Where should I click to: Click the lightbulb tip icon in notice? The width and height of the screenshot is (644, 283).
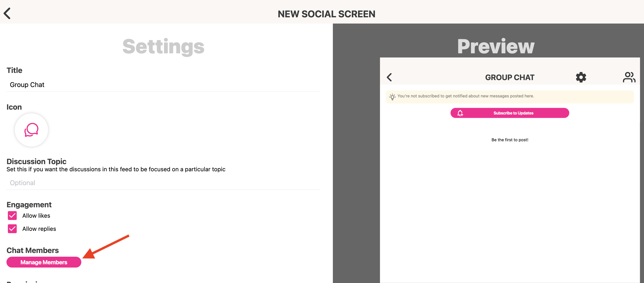(392, 97)
